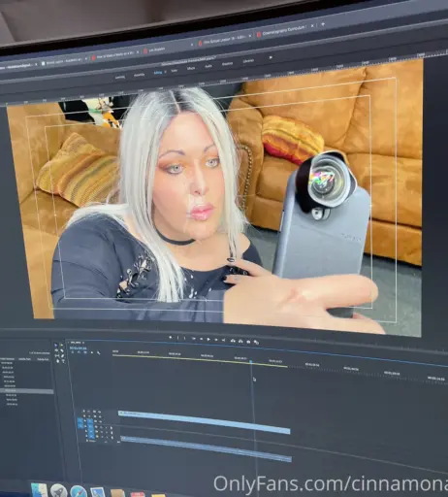Click the blue timeline playhead marker

point(251,361)
